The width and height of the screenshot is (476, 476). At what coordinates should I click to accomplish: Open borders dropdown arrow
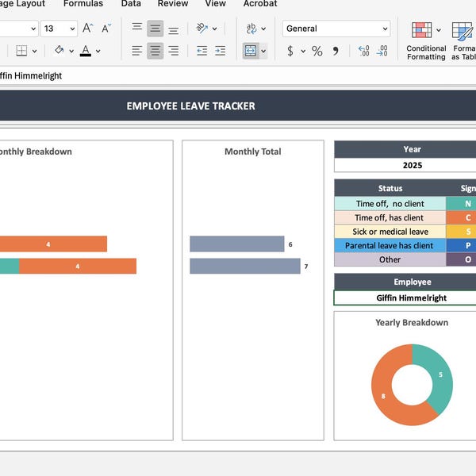[35, 51]
